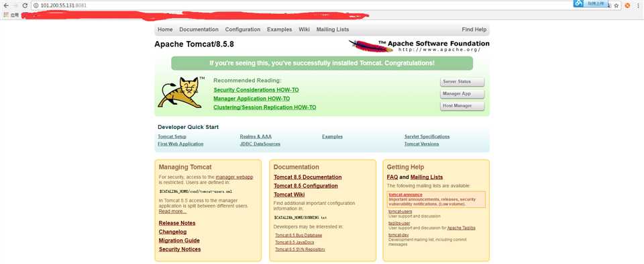Open Clustering/Session Replication HOW-TO link
The height and width of the screenshot is (264, 644).
point(265,107)
